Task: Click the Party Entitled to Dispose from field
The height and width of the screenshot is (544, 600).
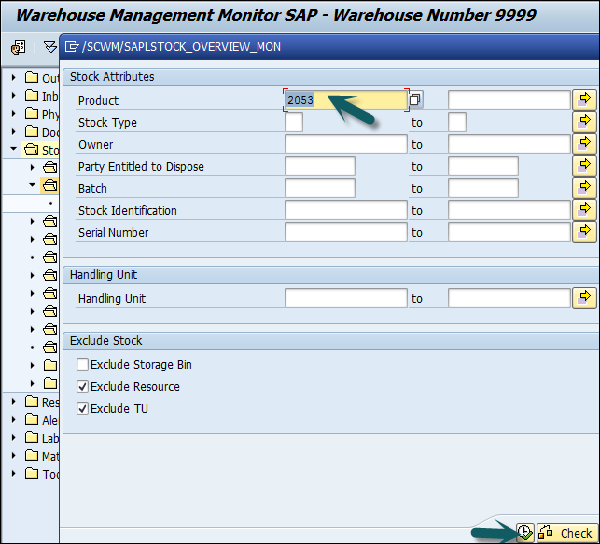Action: click(320, 166)
